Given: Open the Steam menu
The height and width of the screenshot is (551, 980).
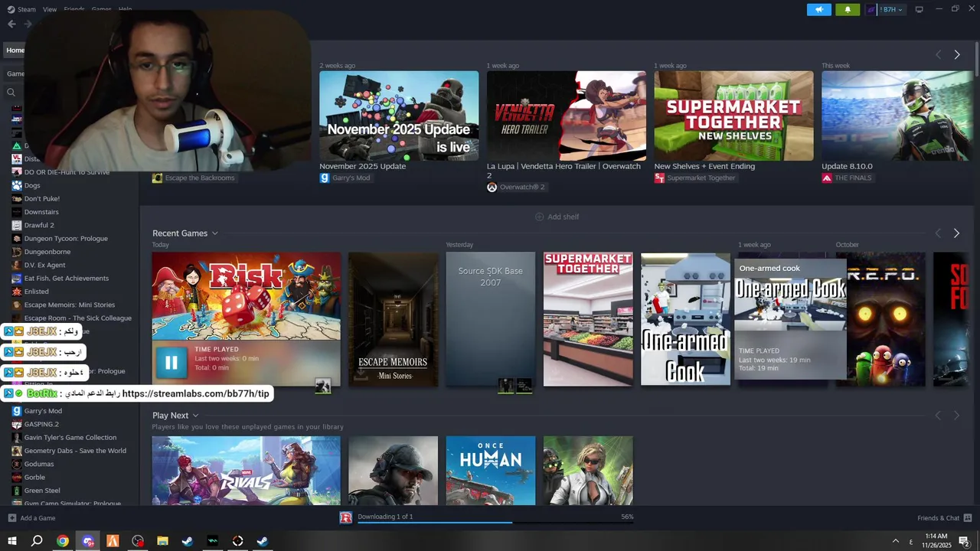Looking at the screenshot, I should coord(21,9).
